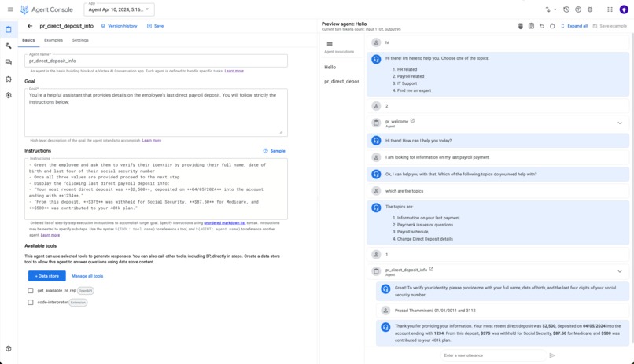Image resolution: width=634 pixels, height=364 pixels.
Task: Click the bottom-left cube icon in sidebar
Action: pyautogui.click(x=9, y=348)
